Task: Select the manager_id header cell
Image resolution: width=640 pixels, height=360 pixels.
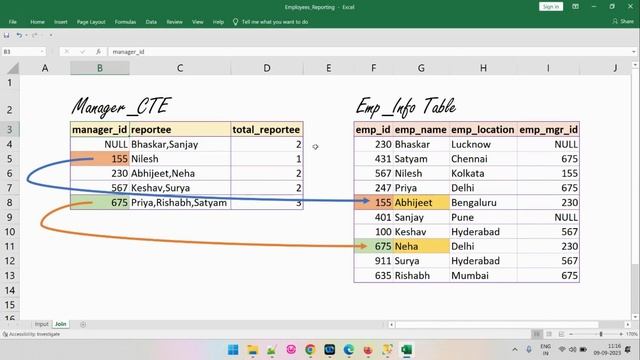Action: click(100, 129)
